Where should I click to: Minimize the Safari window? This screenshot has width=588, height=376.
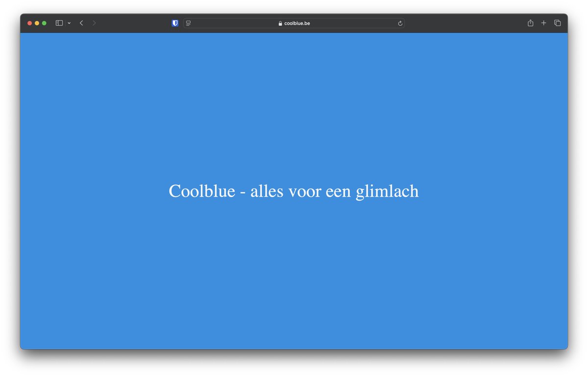click(37, 23)
